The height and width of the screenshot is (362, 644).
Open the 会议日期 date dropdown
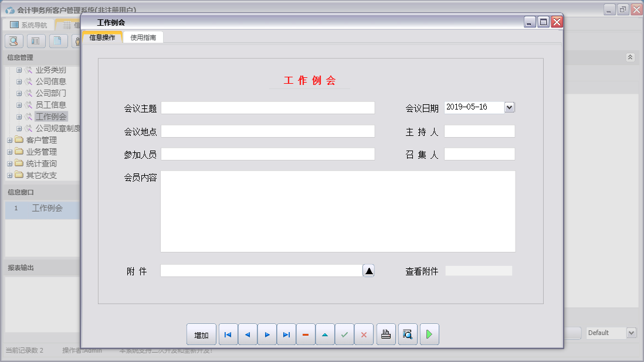pos(509,107)
